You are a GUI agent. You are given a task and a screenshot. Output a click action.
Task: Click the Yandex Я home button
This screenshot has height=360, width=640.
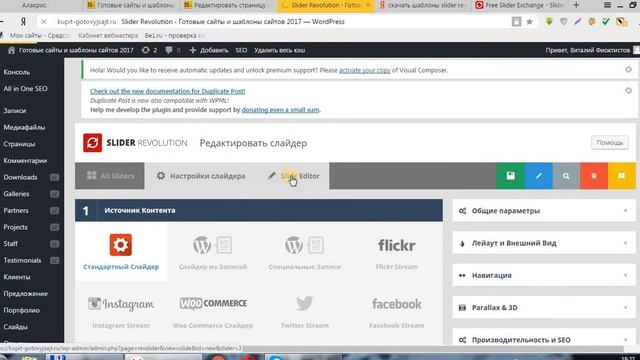(x=23, y=22)
